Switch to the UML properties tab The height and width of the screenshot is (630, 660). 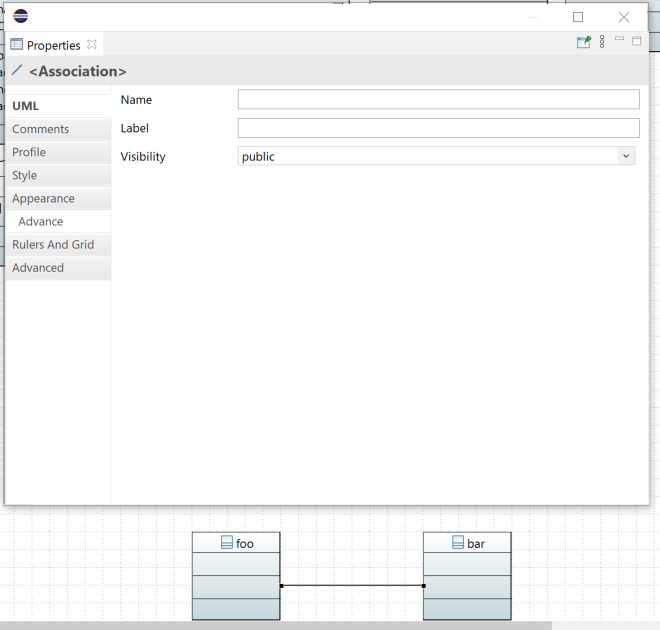[58, 106]
